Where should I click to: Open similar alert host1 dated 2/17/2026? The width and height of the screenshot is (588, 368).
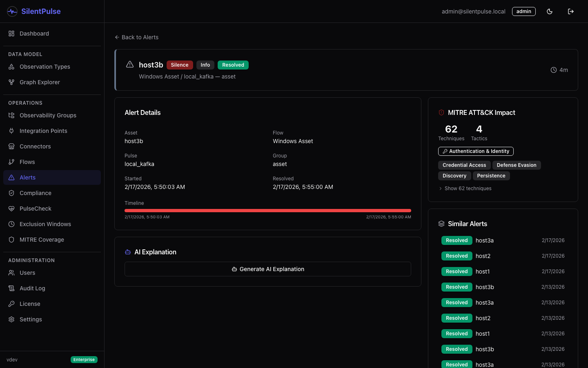click(x=503, y=272)
